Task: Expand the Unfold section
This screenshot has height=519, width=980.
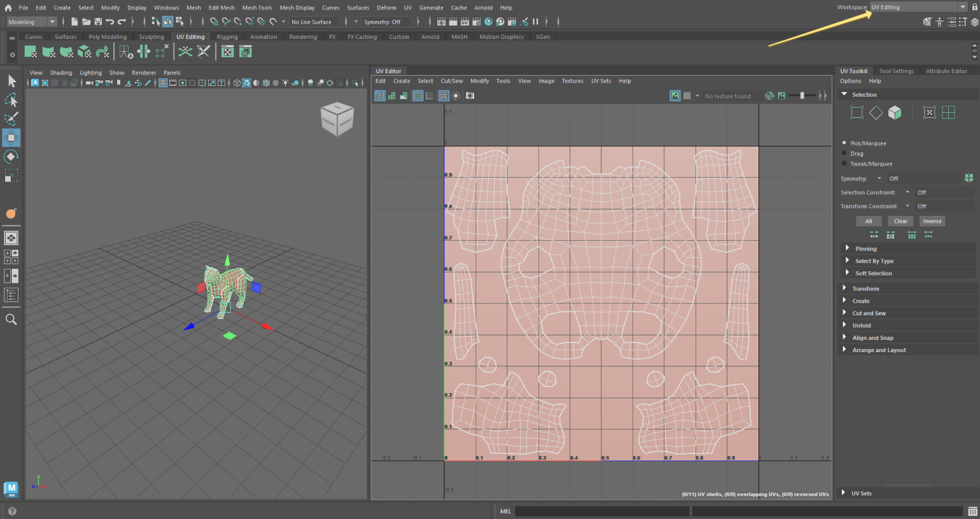Action: [x=862, y=325]
